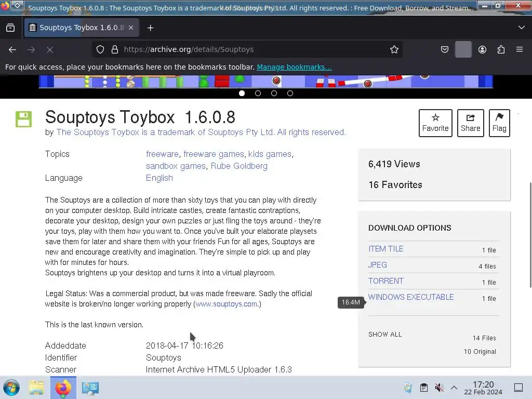This screenshot has height=399, width=532.
Task: Open the kids games topic
Action: coord(270,154)
